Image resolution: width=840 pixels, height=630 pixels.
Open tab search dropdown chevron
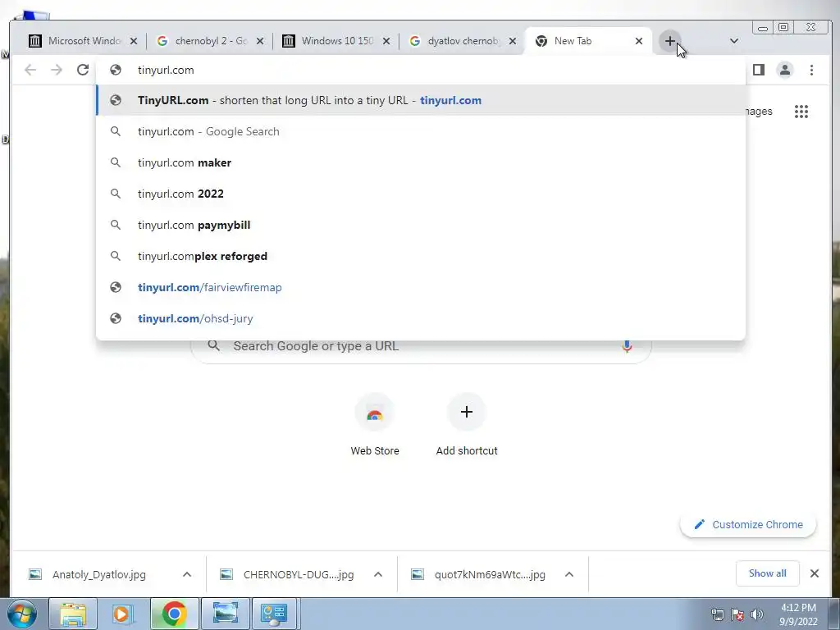(734, 41)
